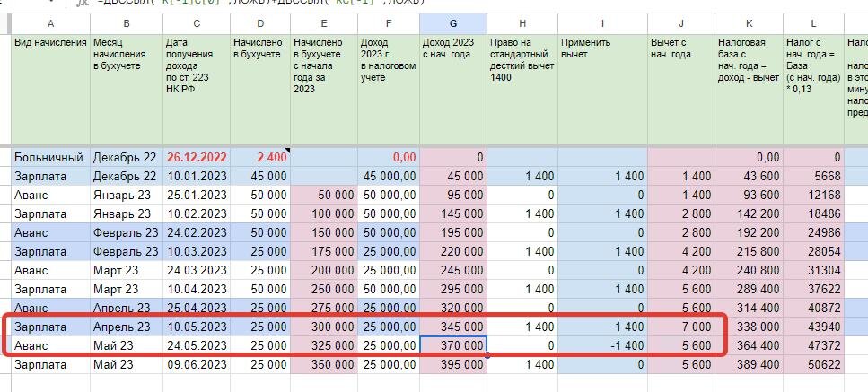This screenshot has height=392, width=868.
Task: Select red cell '0,00' in column F
Action: [389, 157]
